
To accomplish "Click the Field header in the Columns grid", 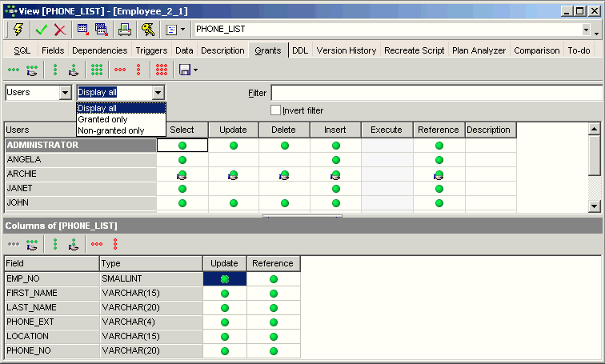I will pyautogui.click(x=52, y=264).
